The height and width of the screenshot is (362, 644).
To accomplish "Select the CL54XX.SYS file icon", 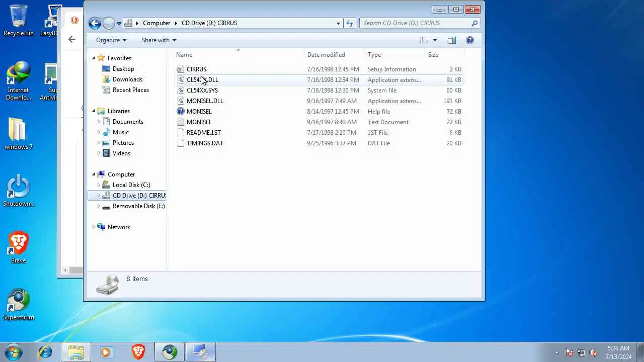I will [x=181, y=90].
